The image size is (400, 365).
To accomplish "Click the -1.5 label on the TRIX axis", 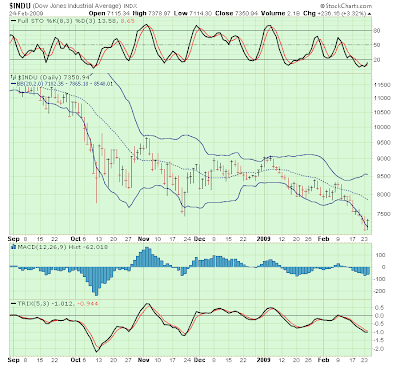I will 379,340.
